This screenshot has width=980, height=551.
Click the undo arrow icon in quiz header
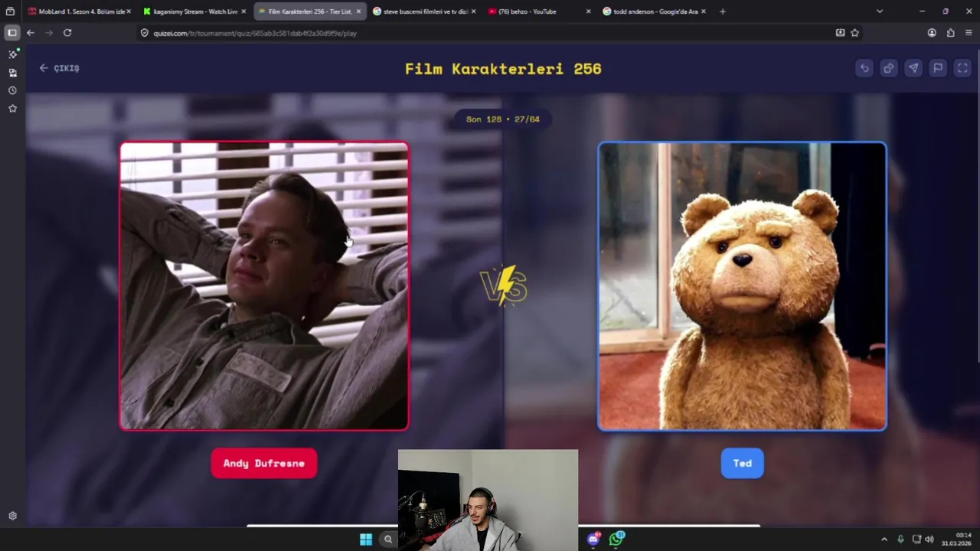click(864, 68)
